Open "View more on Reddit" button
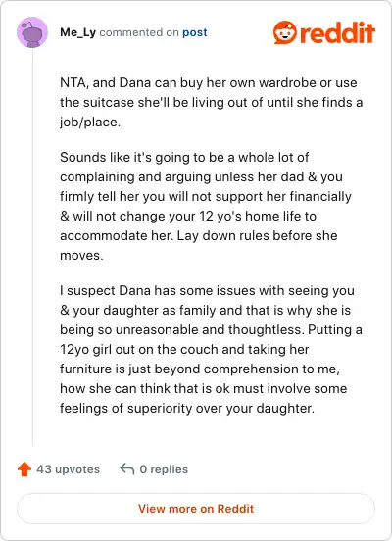The width and height of the screenshot is (392, 541). [196, 509]
